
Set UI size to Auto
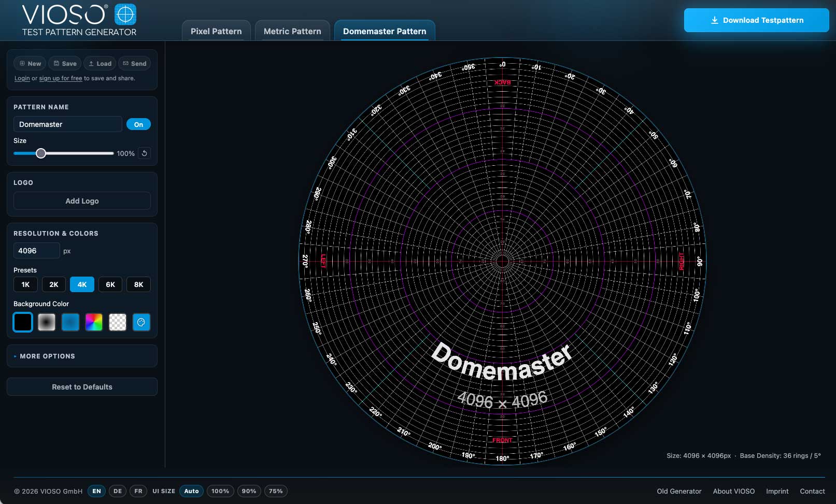click(x=191, y=491)
